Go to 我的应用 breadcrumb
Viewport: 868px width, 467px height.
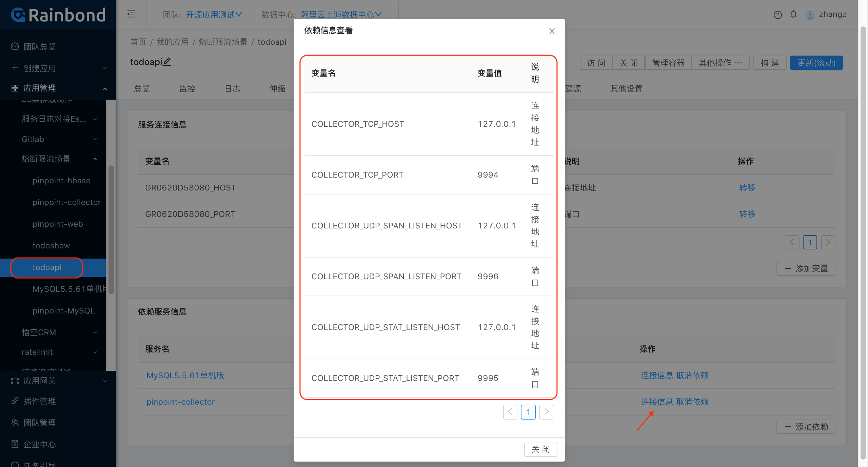[172, 42]
